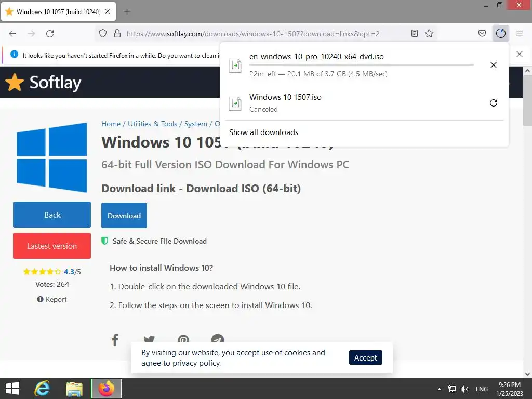Screen dimensions: 532x399
Task: Launch Internet Explorer from taskbar
Action: tap(43, 389)
